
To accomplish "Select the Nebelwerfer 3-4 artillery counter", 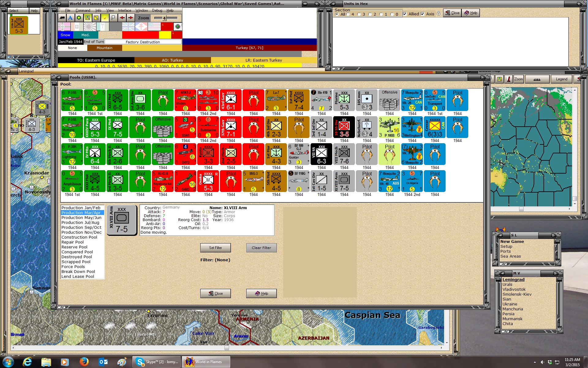I will click(367, 127).
